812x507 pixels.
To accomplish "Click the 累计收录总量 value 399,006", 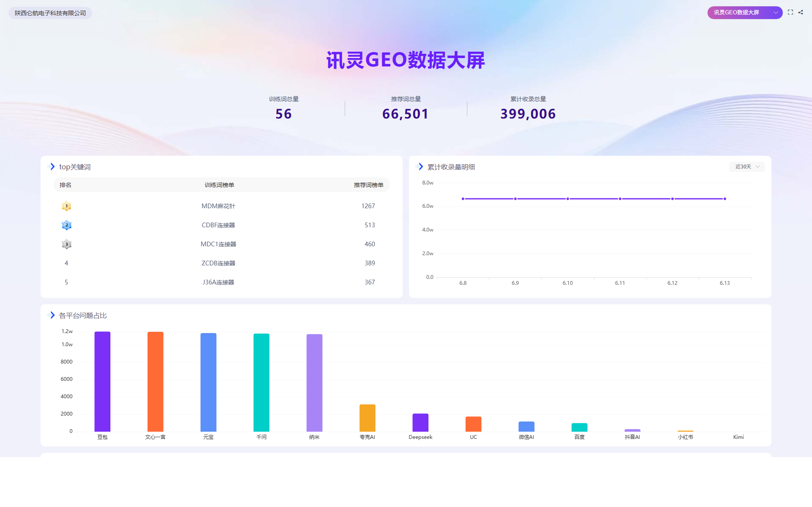I will coord(528,114).
